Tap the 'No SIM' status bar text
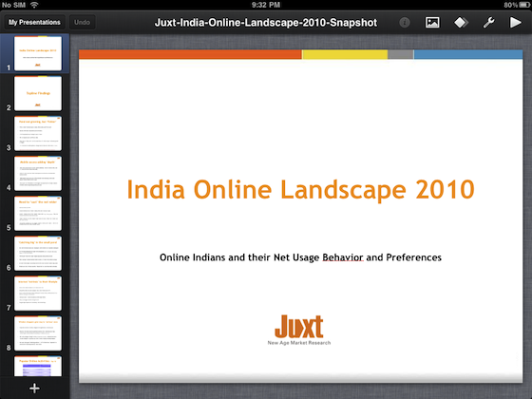 (13, 5)
